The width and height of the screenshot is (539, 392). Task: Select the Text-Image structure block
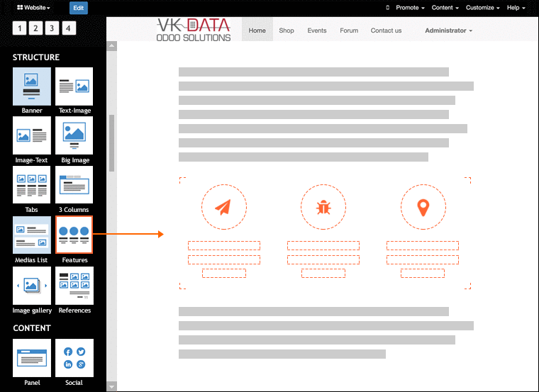click(x=74, y=86)
